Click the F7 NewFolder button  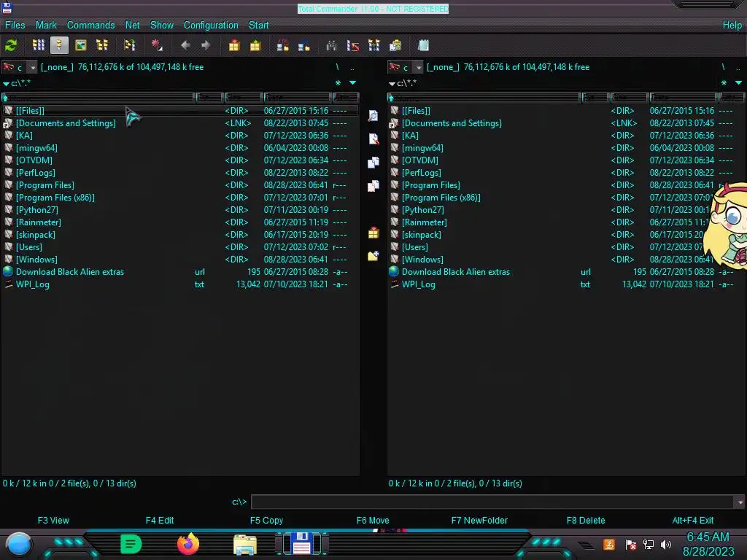[479, 521]
